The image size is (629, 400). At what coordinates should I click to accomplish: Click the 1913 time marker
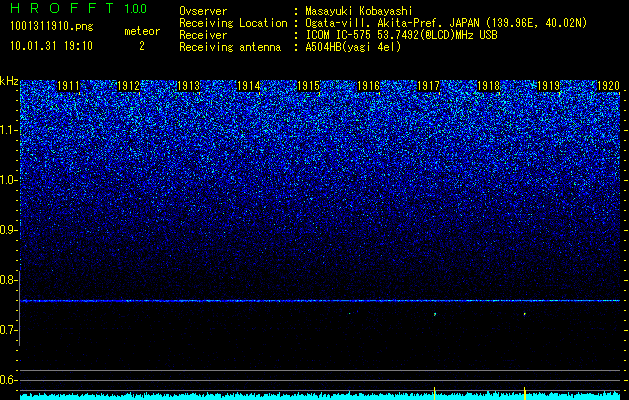[189, 86]
